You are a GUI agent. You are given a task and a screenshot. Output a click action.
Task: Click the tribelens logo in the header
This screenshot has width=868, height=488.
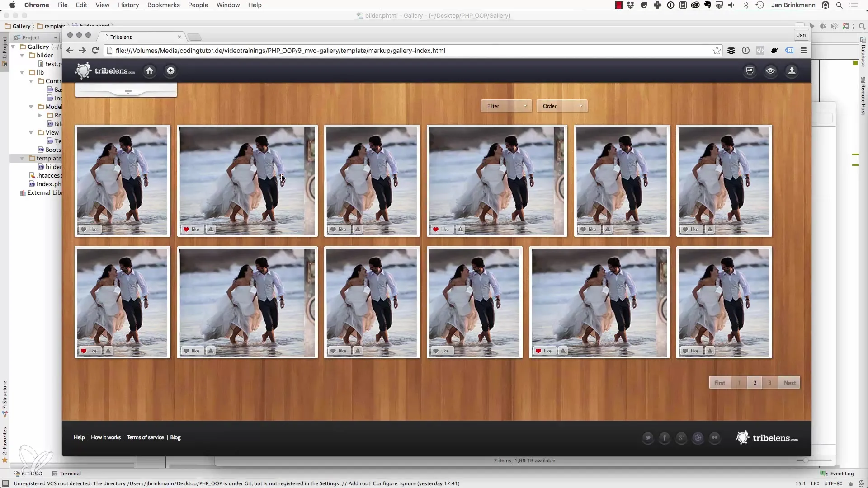[105, 71]
